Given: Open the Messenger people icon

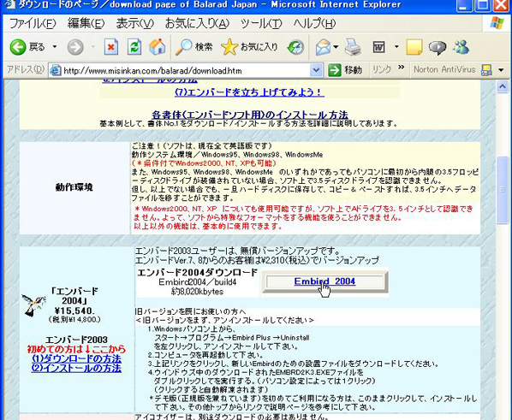Looking at the screenshot, I should 461,47.
